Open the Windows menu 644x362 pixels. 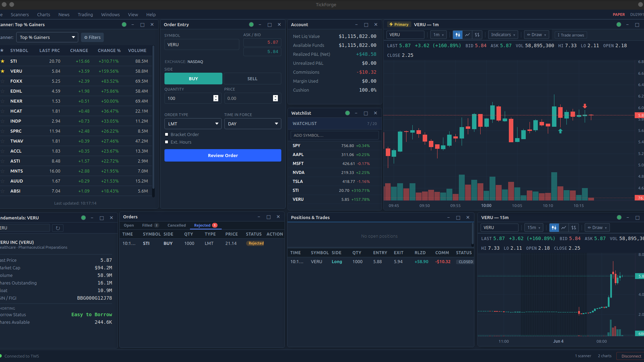[110, 14]
